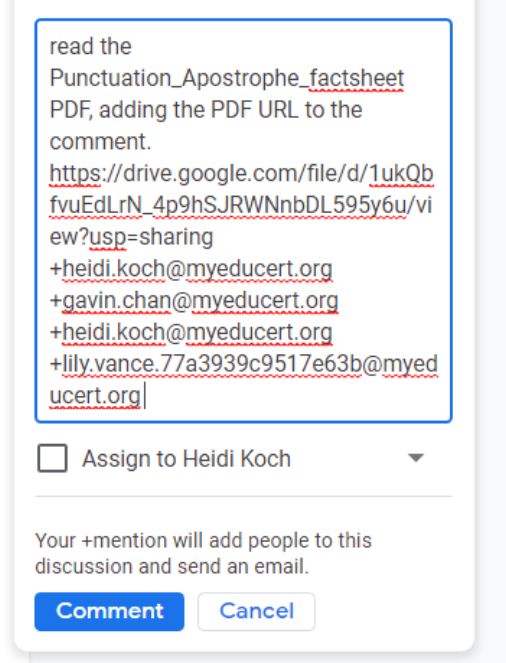
Task: Click the word 'comment.' in the text box
Action: pos(100,142)
